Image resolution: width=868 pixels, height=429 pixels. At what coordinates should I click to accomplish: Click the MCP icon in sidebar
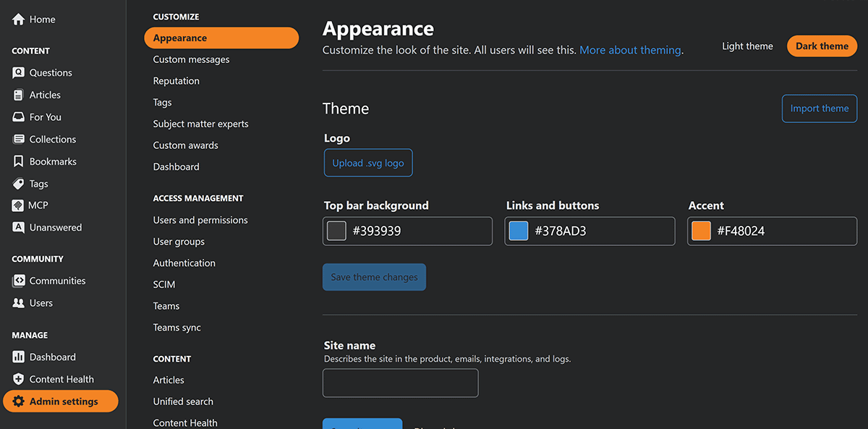coord(19,205)
